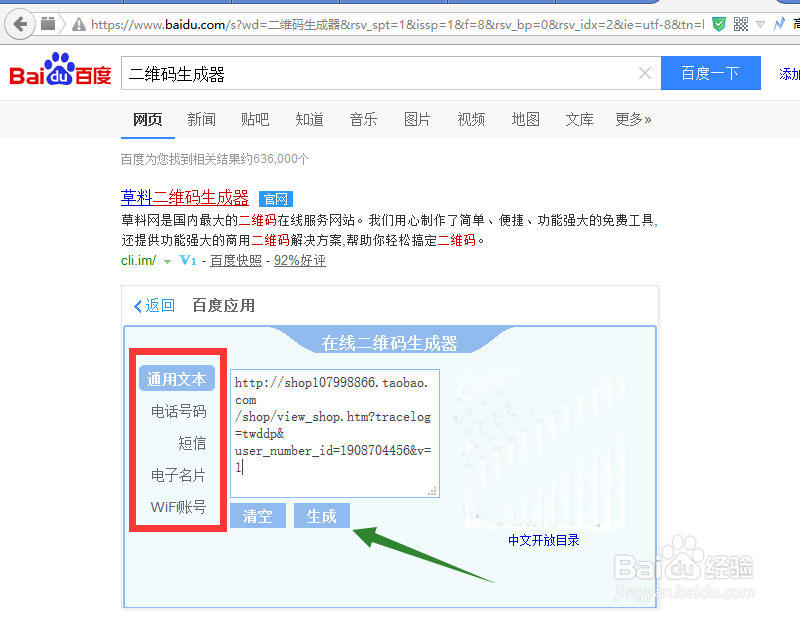The height and width of the screenshot is (620, 800).
Task: Click the browser back arrow button
Action: (20, 23)
